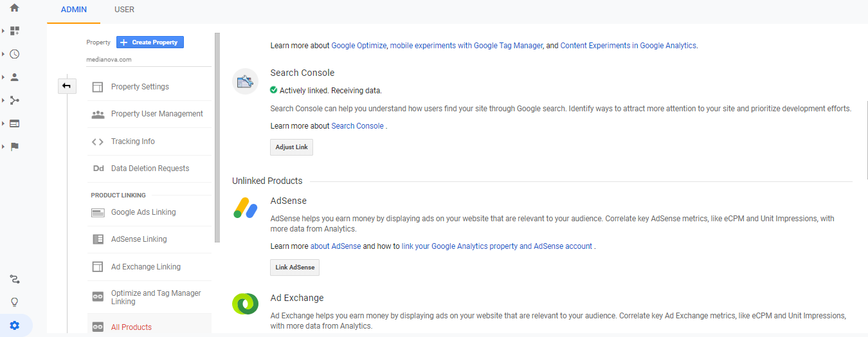This screenshot has height=337, width=868.
Task: Open the Audience person icon
Action: [14, 77]
